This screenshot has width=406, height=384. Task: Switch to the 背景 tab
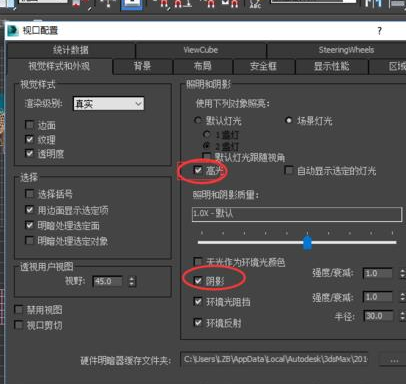click(143, 66)
